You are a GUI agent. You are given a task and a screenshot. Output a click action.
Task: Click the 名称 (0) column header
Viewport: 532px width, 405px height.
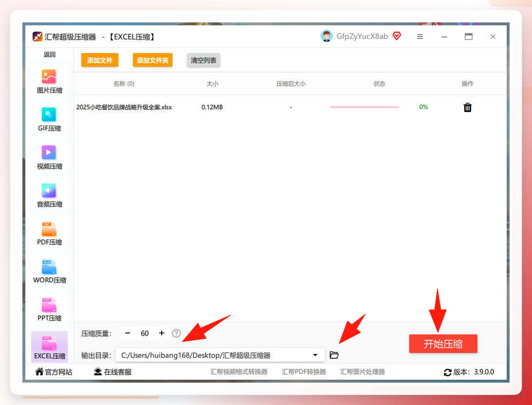[x=124, y=84]
